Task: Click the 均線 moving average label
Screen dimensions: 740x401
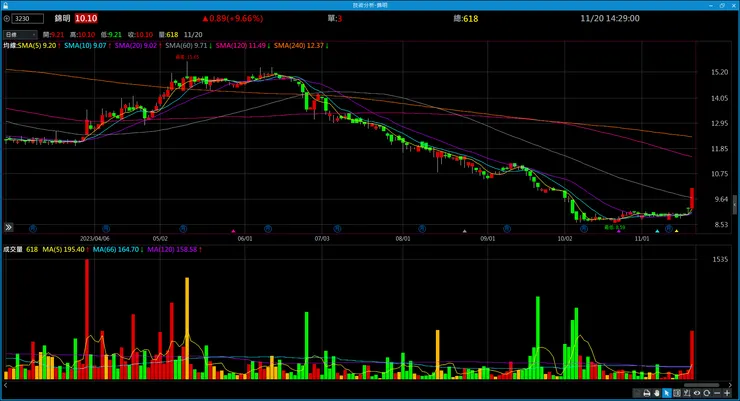Action: pyautogui.click(x=10, y=46)
